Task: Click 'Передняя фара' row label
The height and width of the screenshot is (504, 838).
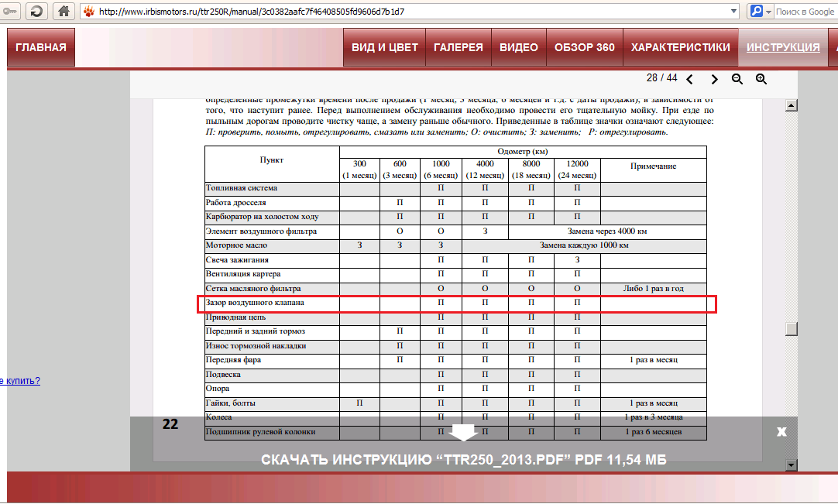Action: click(x=234, y=360)
